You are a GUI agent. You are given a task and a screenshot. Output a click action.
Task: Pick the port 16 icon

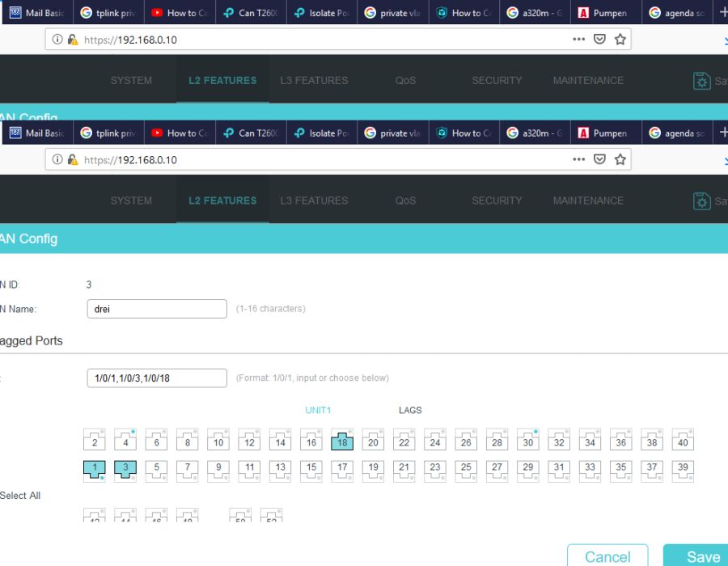[x=311, y=439]
